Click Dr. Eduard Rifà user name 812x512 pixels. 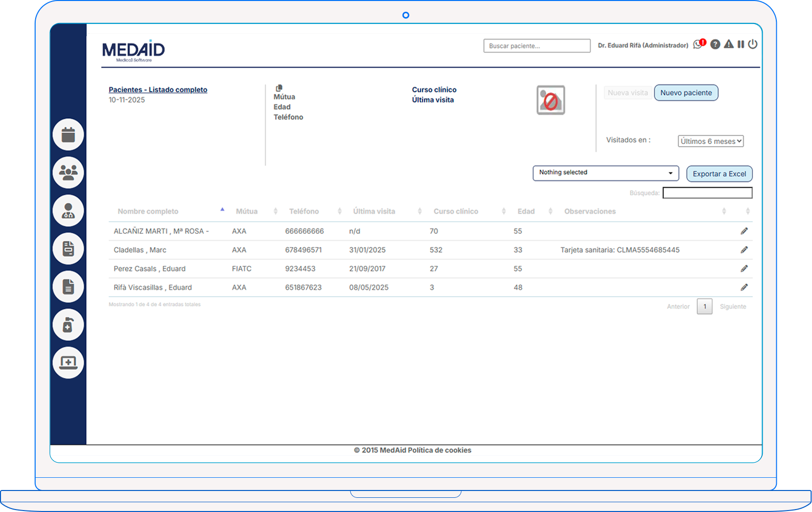click(643, 45)
